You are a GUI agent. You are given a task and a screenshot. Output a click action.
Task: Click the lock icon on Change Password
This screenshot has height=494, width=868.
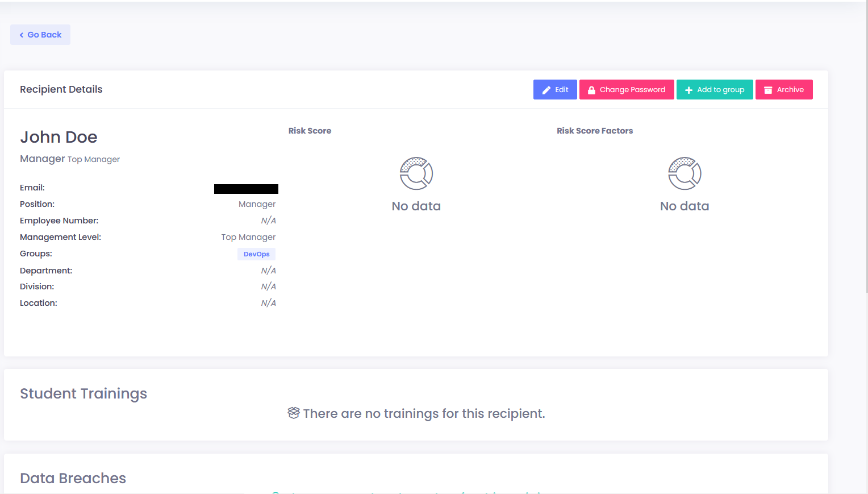pyautogui.click(x=591, y=90)
